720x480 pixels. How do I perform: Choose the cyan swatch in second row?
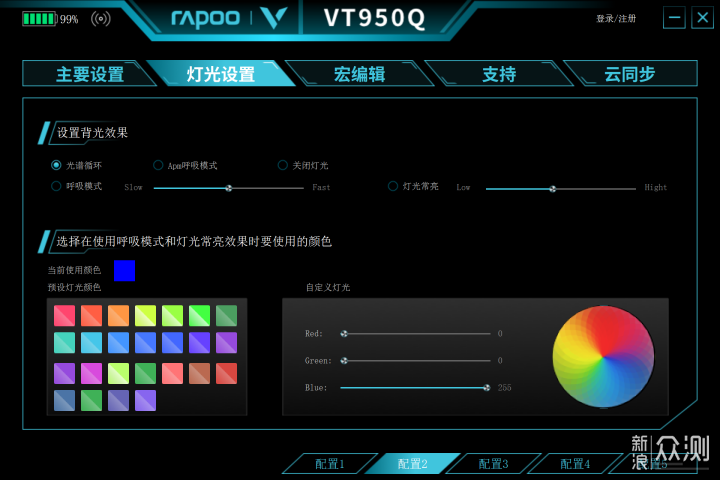click(91, 343)
